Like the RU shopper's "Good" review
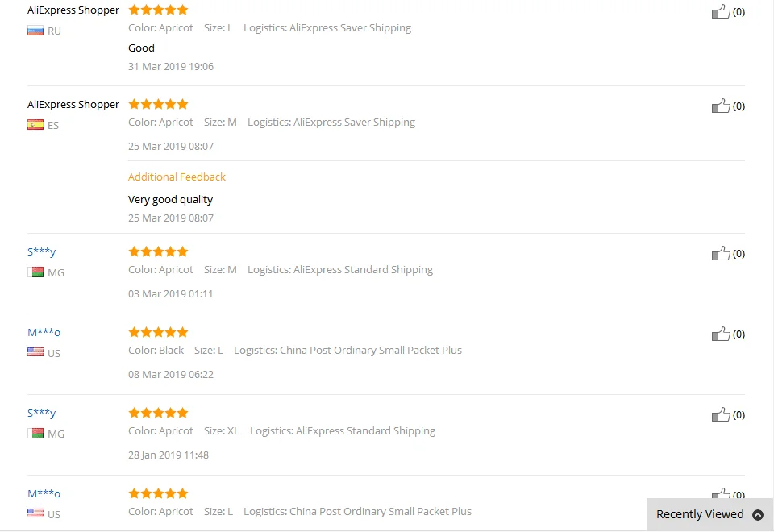Screen dimensions: 774x532 (720, 11)
